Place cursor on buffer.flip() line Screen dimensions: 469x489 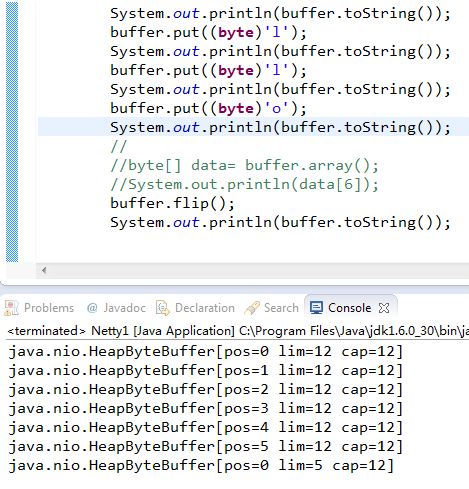[x=172, y=203]
